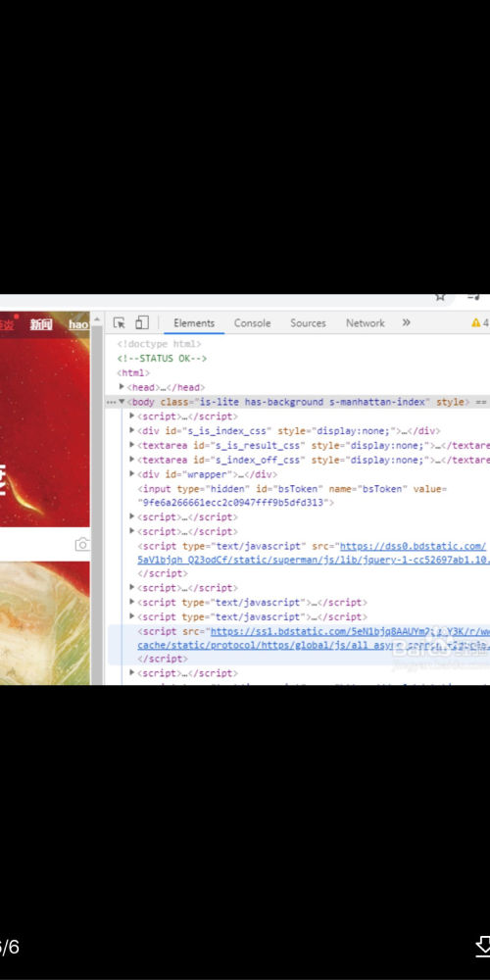
Task: Open the more tabs double-chevron
Action: click(407, 322)
